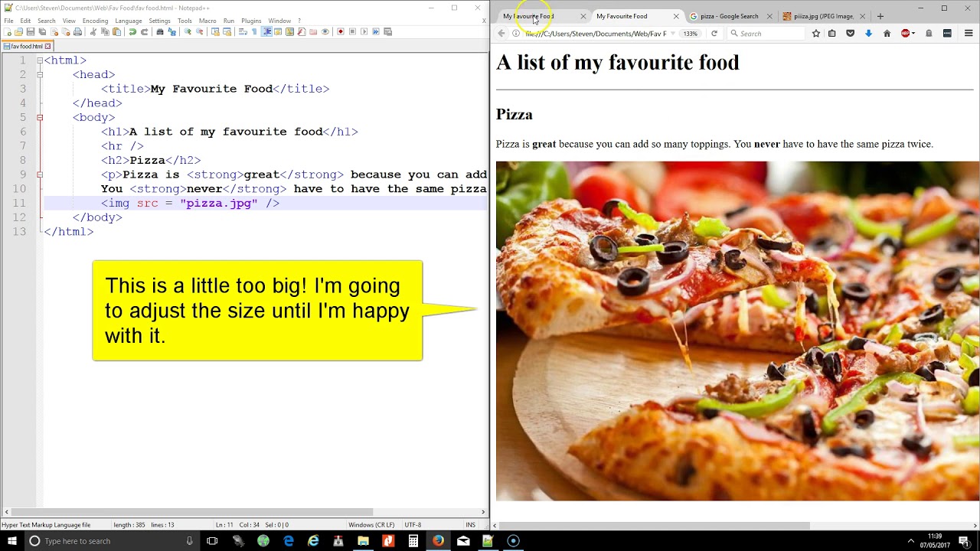This screenshot has height=551, width=980.
Task: Click the pizza image on the webpage
Action: point(737,331)
